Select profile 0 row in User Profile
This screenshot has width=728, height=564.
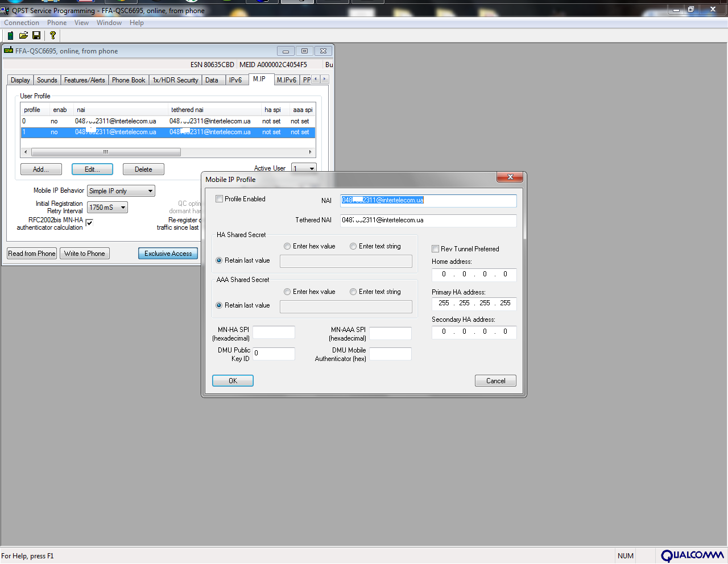point(168,121)
